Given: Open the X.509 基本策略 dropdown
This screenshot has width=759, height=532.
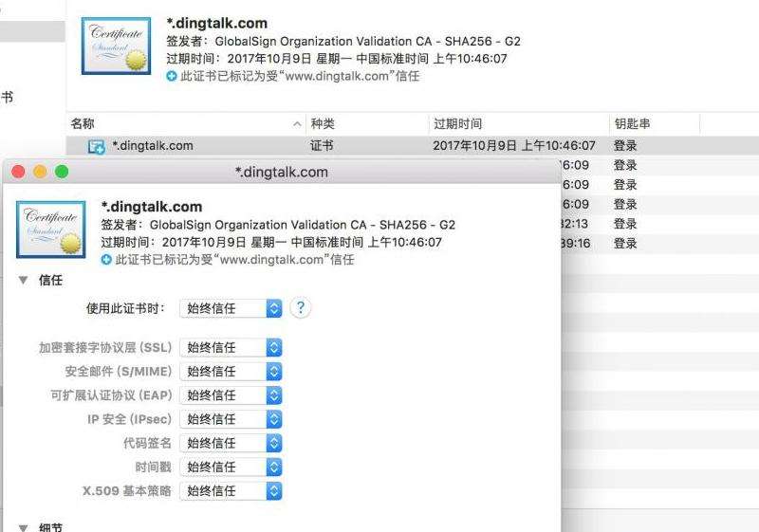Looking at the screenshot, I should point(231,491).
